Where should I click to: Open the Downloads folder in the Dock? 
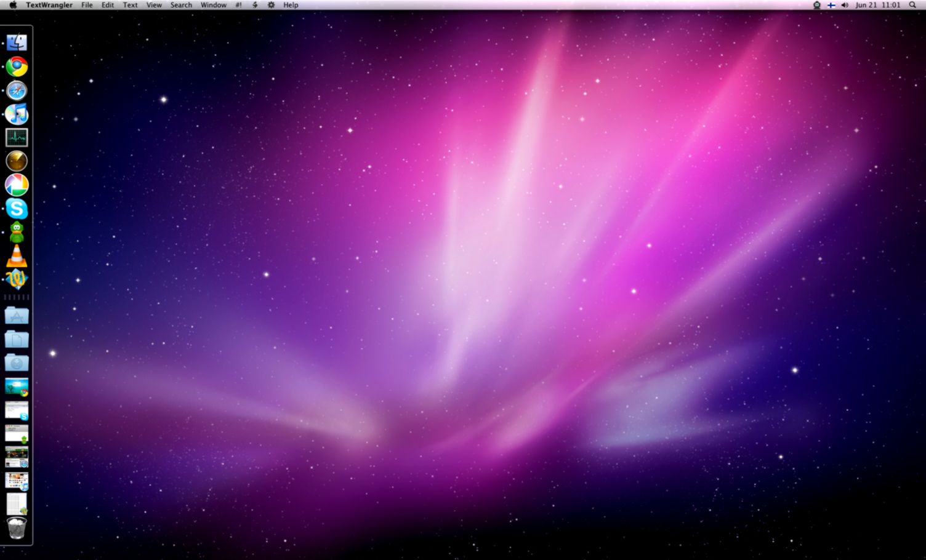tap(17, 363)
